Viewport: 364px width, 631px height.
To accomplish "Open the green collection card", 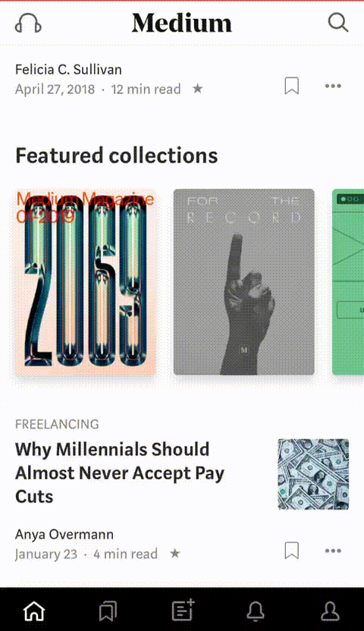I will (348, 282).
